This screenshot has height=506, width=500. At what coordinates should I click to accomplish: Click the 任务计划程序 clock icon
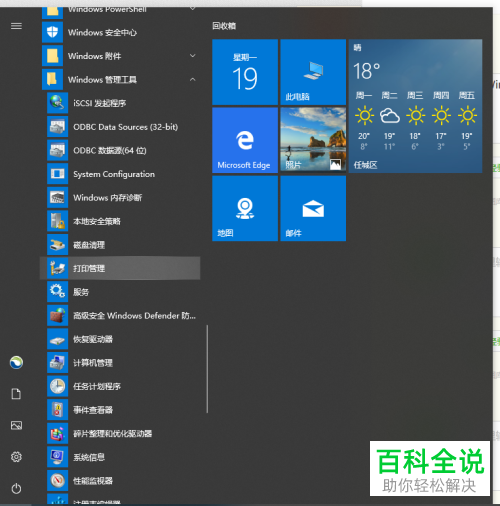coord(58,386)
